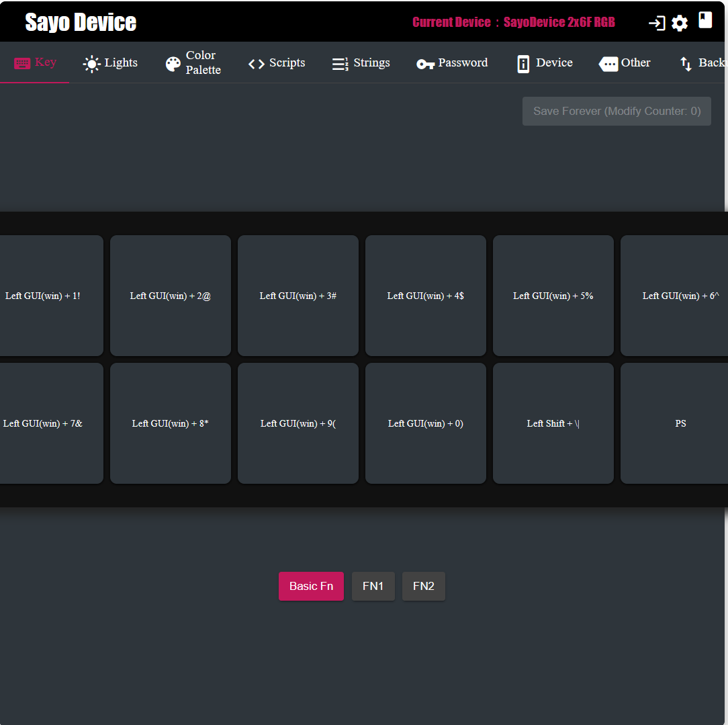Switch to the Lights tab
The width and height of the screenshot is (728, 725).
point(111,63)
